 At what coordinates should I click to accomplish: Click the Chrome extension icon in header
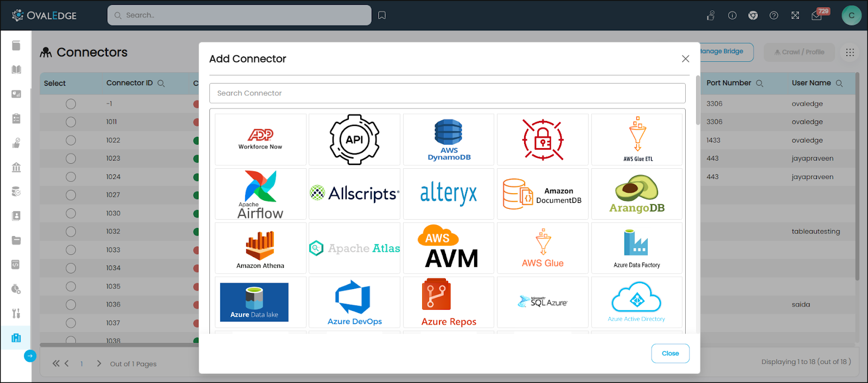753,15
